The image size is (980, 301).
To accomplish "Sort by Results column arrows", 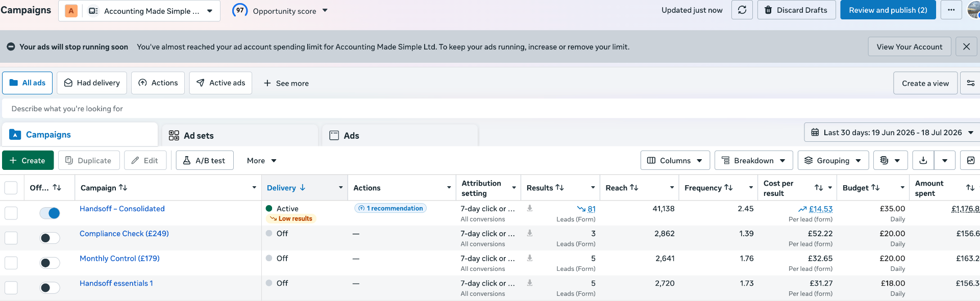I will click(x=559, y=188).
